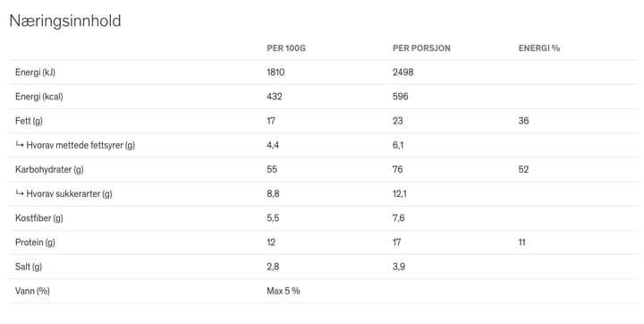
Task: Click the carbohydrate energy percent value 52
Action: tap(523, 169)
